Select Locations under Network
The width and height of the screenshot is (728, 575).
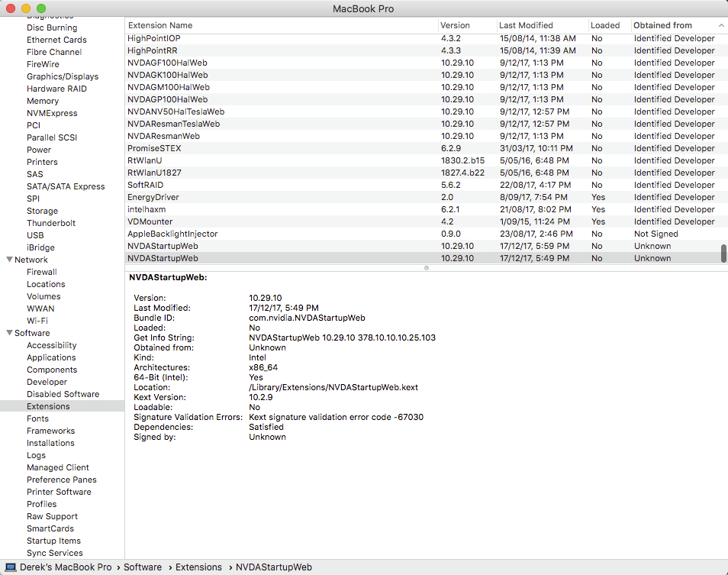[x=46, y=284]
